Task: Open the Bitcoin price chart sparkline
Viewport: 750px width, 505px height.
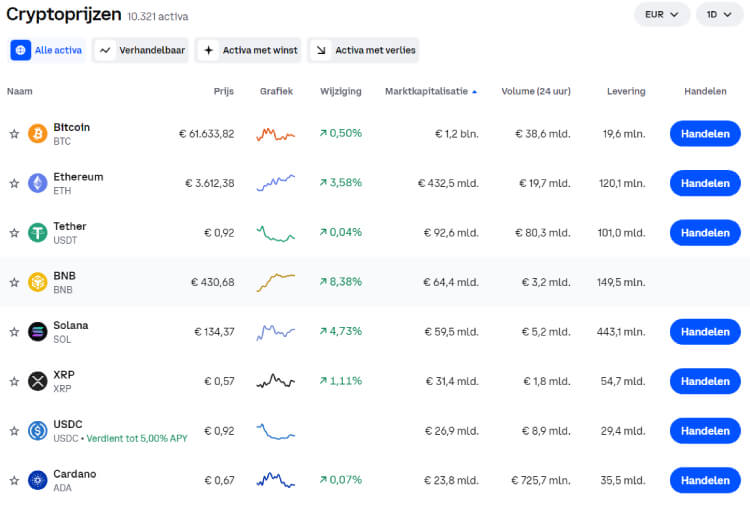Action: tap(276, 134)
